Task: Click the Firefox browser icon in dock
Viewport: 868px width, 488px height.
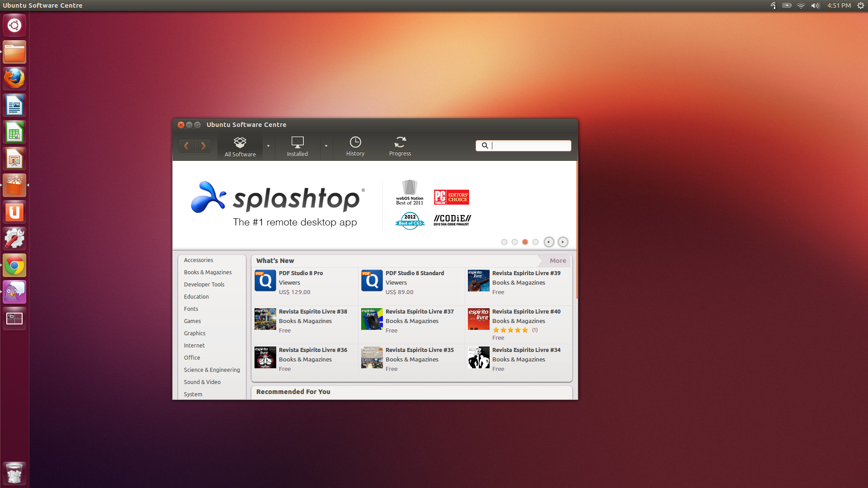Action: (15, 79)
